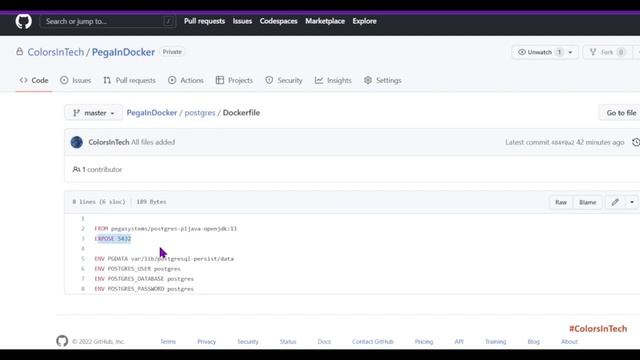Open the Projects tab
640x360 pixels.
click(x=234, y=80)
